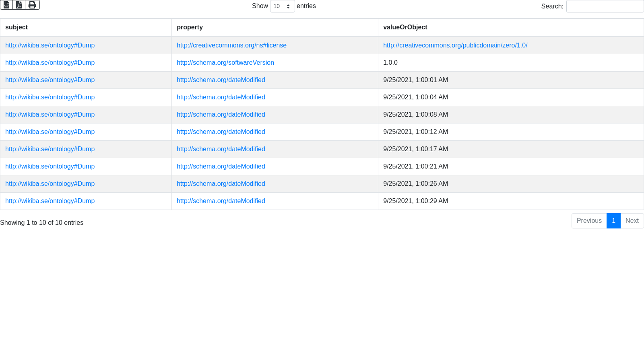Select page 1 in pagination
This screenshot has width=644, height=362.
613,221
